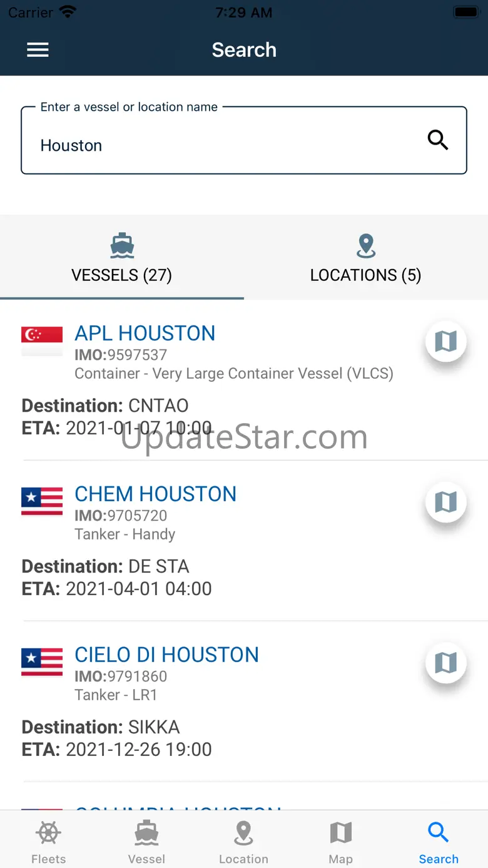Focus the vessel or location search field
The height and width of the screenshot is (868, 488).
point(219,146)
